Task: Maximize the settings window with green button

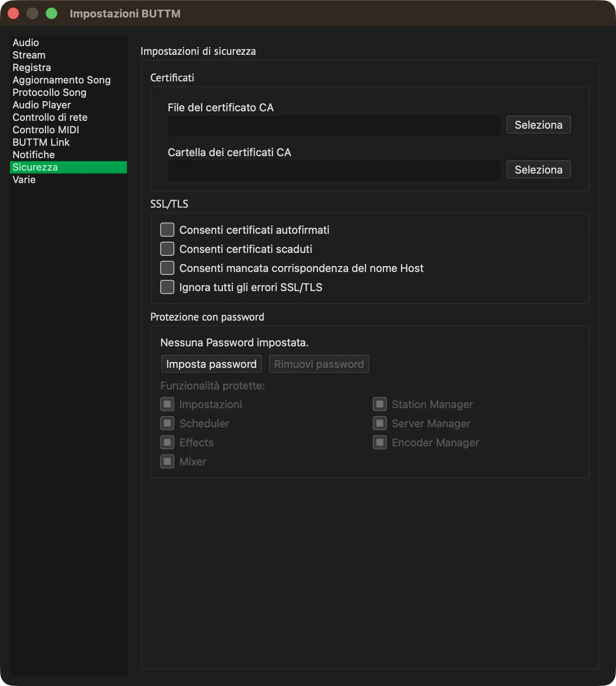Action: pyautogui.click(x=51, y=13)
